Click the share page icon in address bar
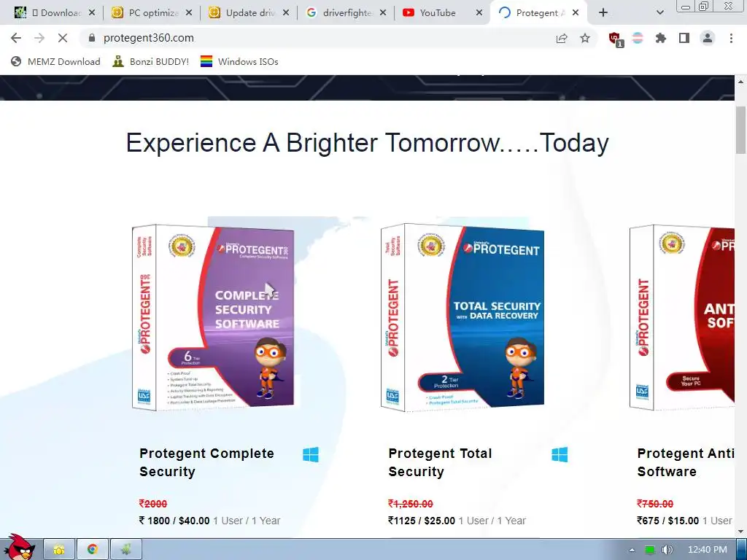Viewport: 747px width, 560px height. pyautogui.click(x=562, y=38)
